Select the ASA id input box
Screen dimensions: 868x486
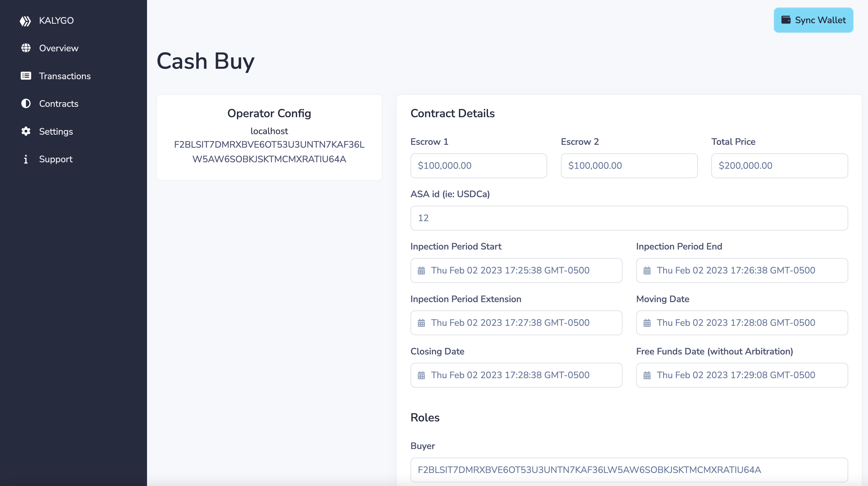629,218
